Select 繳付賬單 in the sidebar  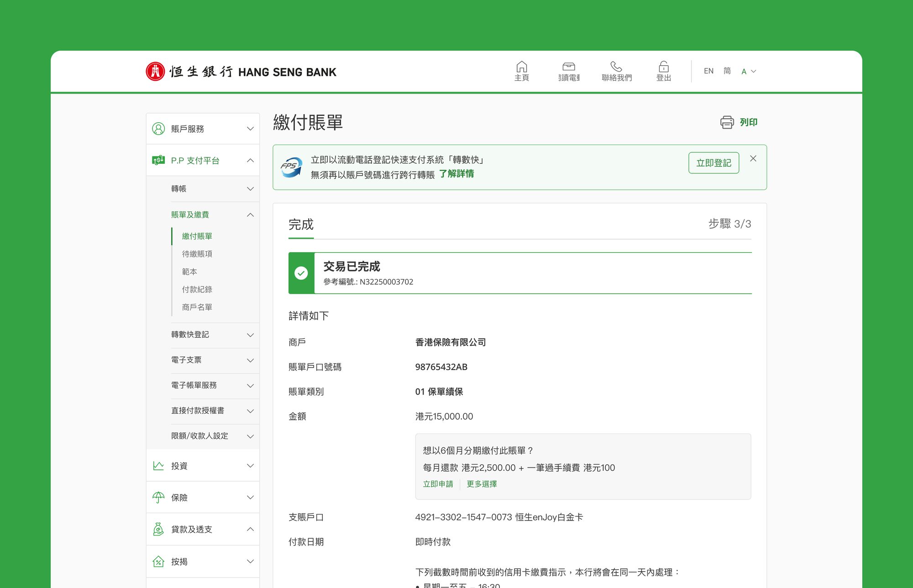pos(197,236)
